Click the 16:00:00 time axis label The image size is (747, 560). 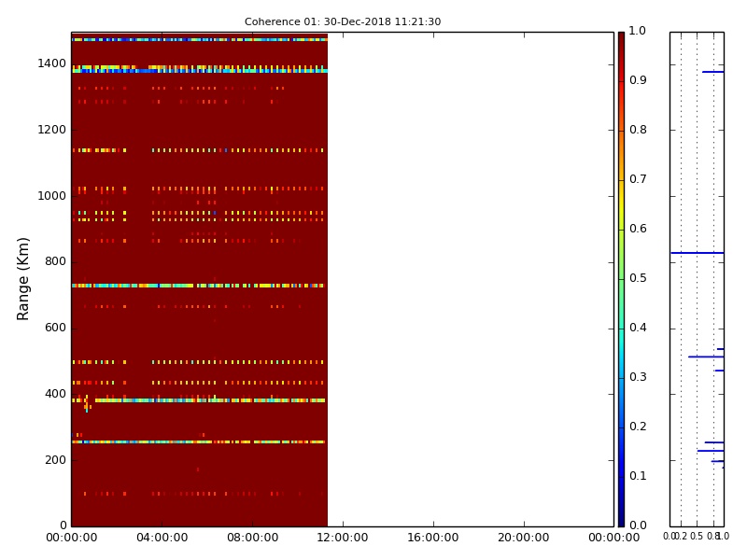pos(433,538)
